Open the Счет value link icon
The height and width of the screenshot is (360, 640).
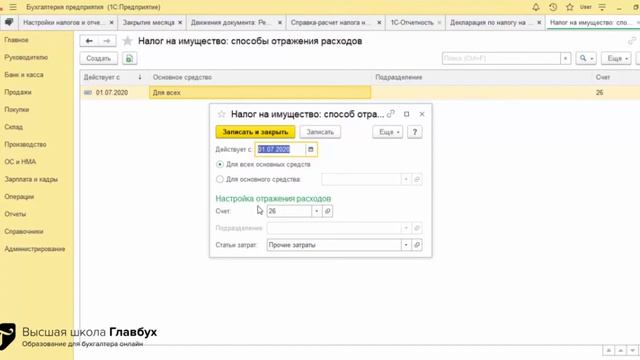pos(327,211)
